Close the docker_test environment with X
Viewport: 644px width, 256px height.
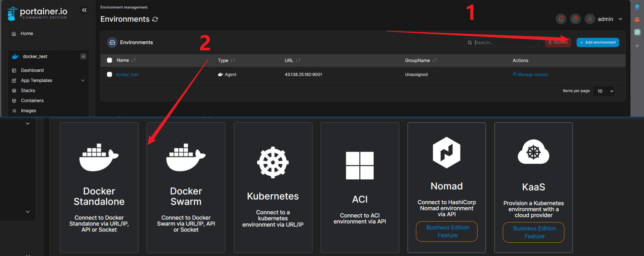[x=83, y=56]
